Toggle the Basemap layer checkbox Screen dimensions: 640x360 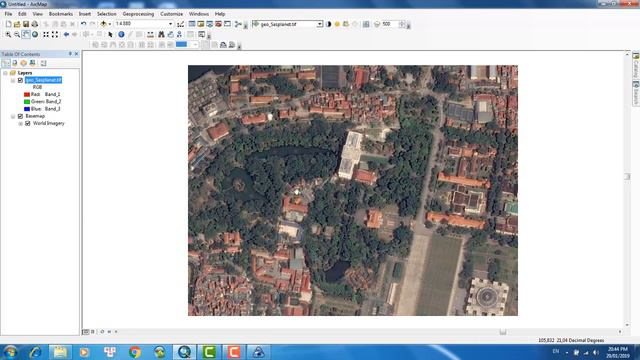tap(20, 116)
